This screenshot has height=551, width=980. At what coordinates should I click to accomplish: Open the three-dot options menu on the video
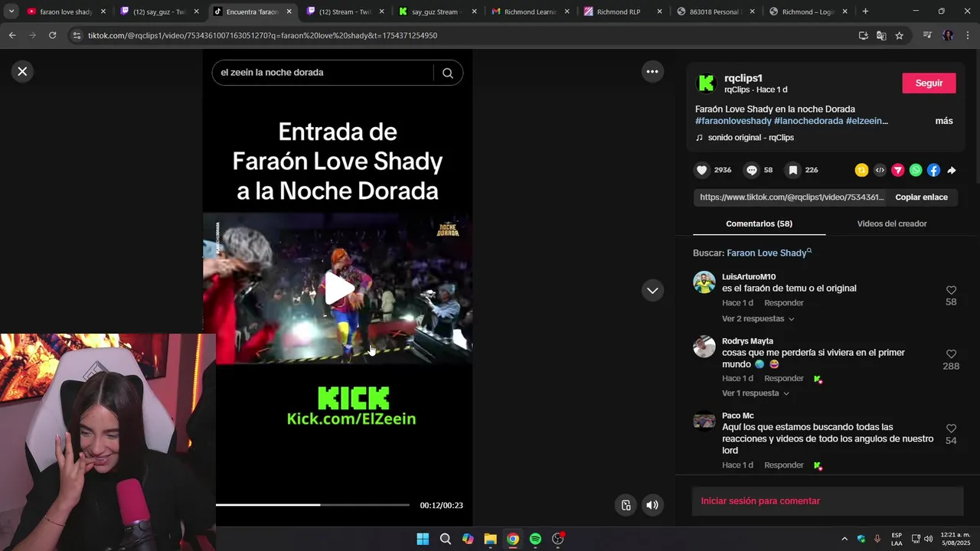(652, 71)
